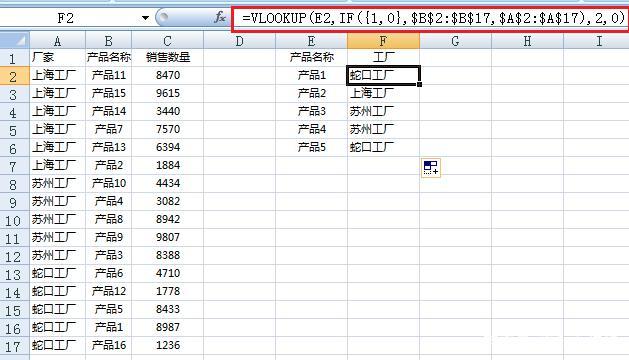Image resolution: width=629 pixels, height=360 pixels.
Task: Click cell C5 with value 7570
Action: [x=168, y=130]
